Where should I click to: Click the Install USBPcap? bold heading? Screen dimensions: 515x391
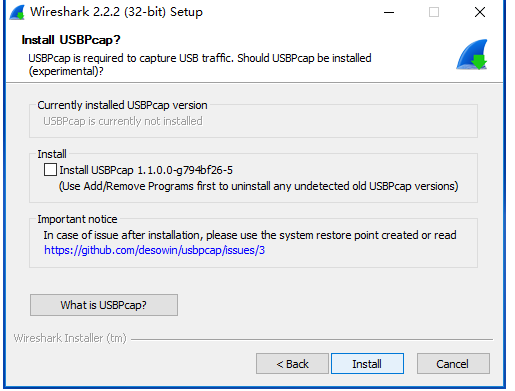(71, 40)
